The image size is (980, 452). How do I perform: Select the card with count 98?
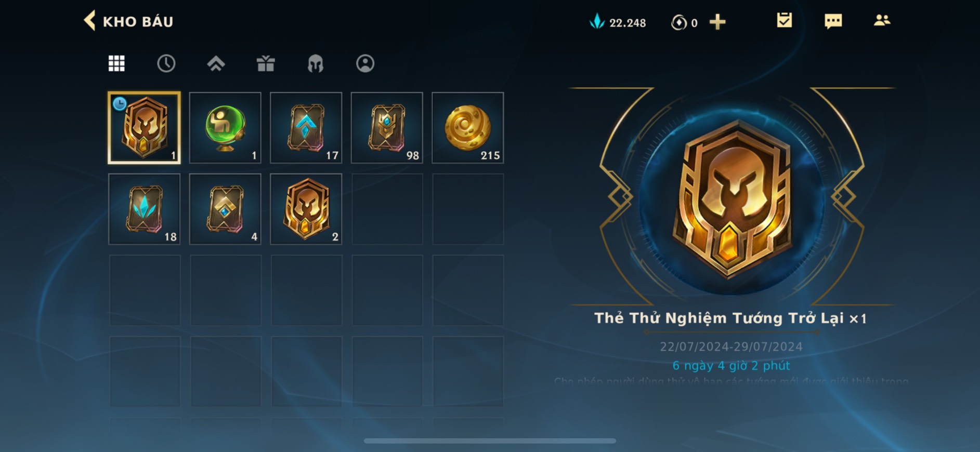tap(387, 128)
